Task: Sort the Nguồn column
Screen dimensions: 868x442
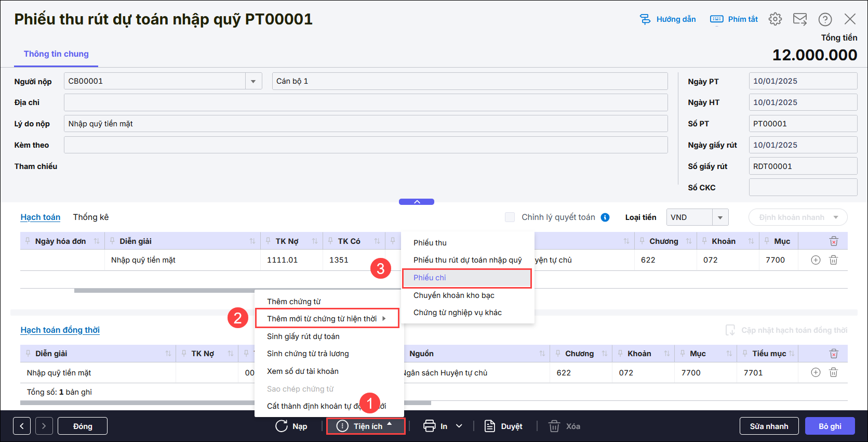Action: click(542, 354)
